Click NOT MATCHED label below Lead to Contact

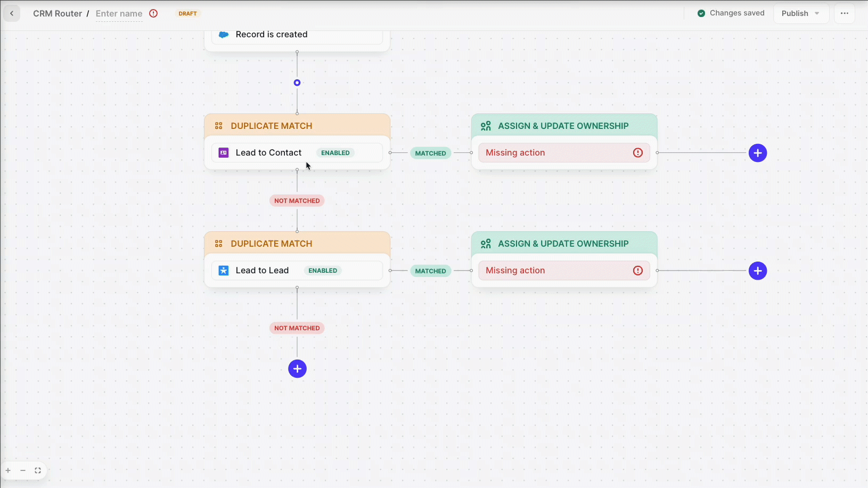297,201
